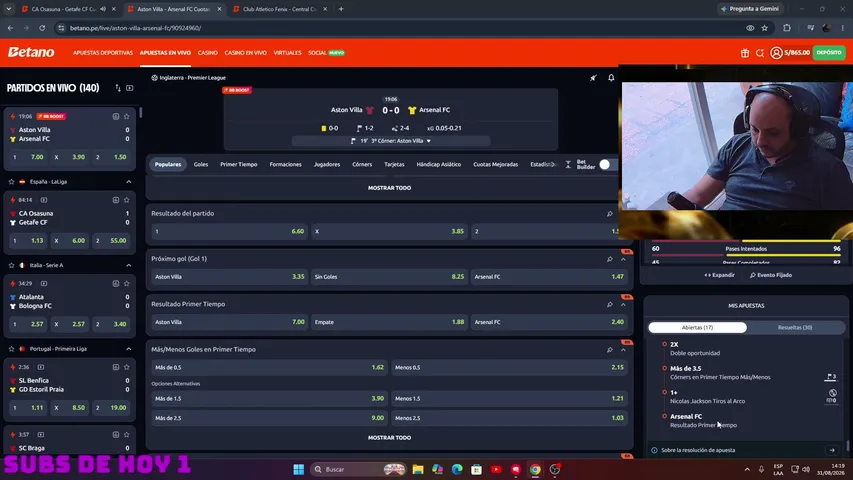Pin the Resultado Primer Tiempo market
853x480 pixels.
pos(610,304)
